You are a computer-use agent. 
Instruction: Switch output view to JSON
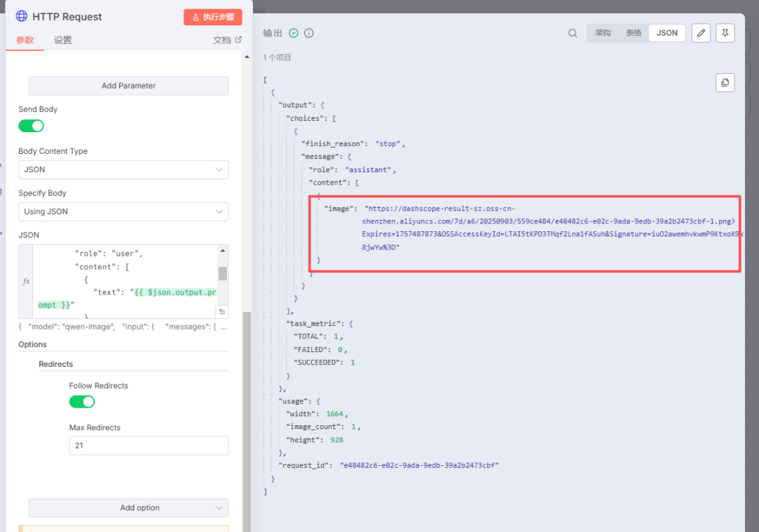[x=667, y=33]
